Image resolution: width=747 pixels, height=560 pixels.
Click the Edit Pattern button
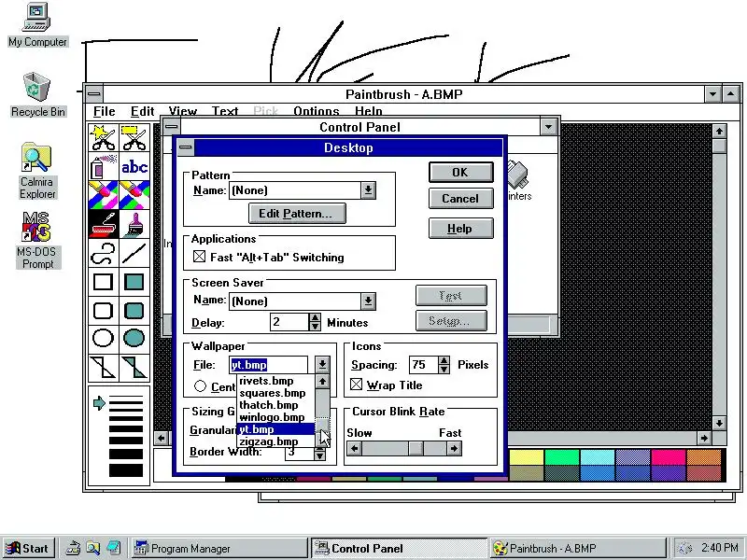tap(297, 214)
